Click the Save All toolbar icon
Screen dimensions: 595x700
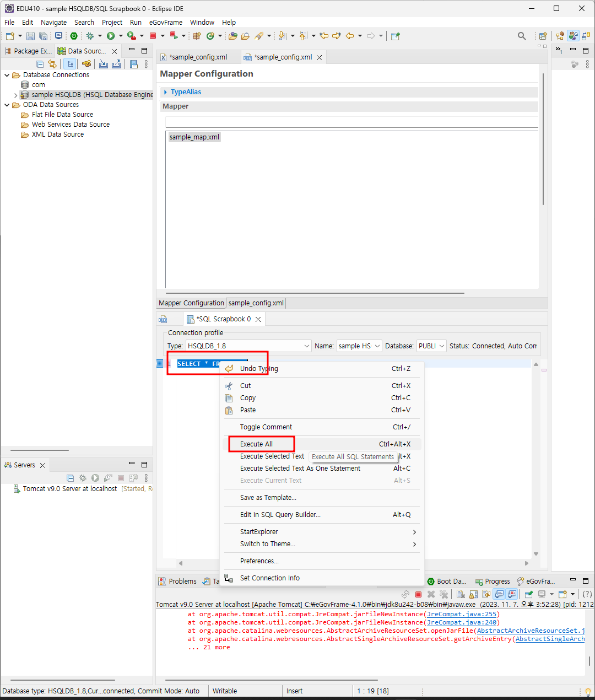[x=43, y=36]
